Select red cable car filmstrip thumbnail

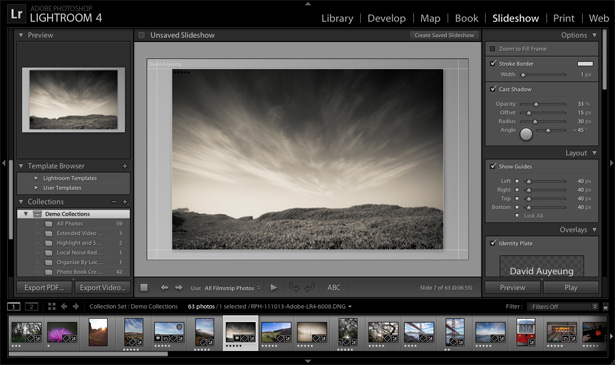click(526, 332)
